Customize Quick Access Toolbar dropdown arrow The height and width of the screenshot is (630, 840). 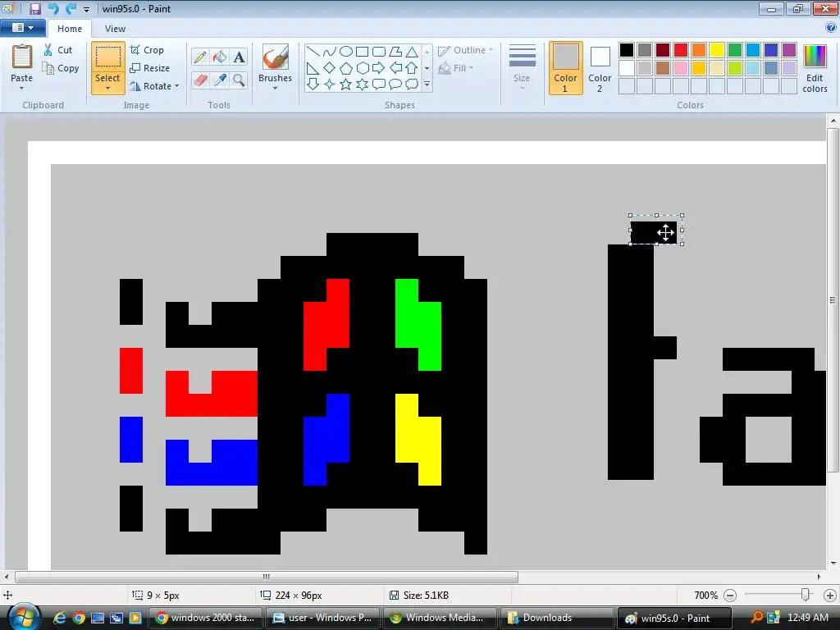(x=86, y=9)
